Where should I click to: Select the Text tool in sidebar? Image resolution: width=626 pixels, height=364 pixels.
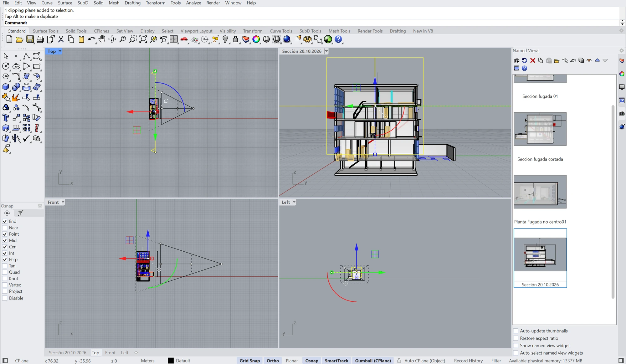tap(6, 118)
